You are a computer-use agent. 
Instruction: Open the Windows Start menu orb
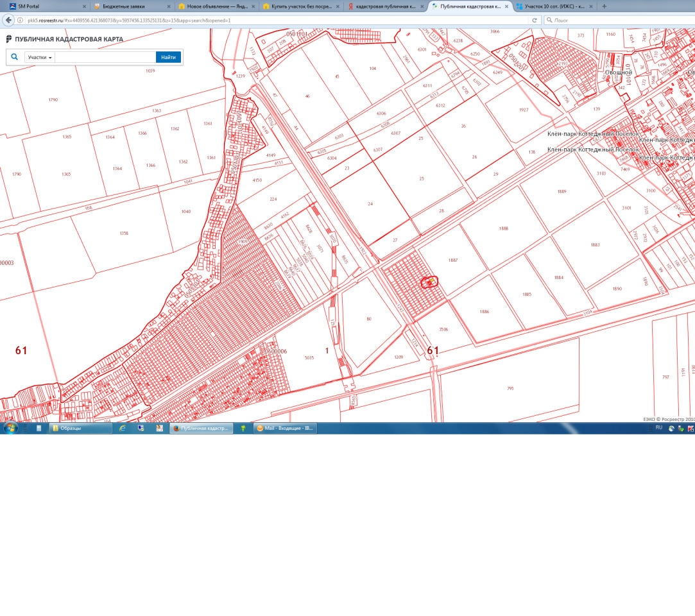pos(10,428)
